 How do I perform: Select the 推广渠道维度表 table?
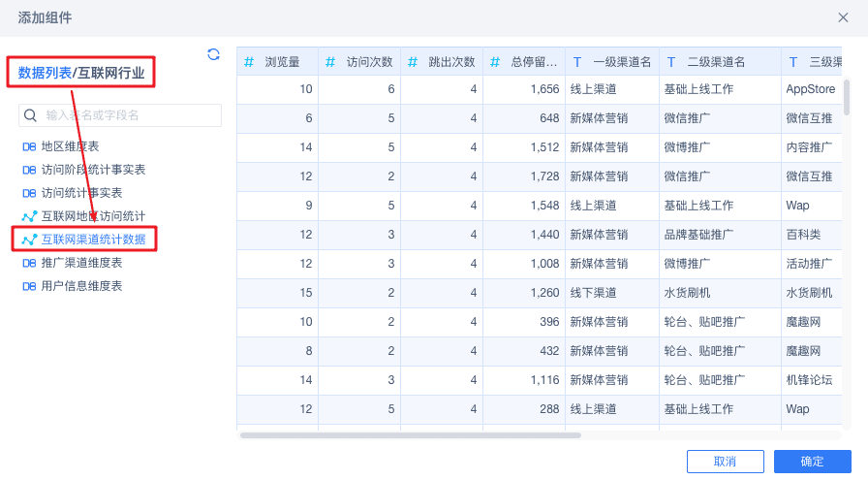click(x=81, y=263)
